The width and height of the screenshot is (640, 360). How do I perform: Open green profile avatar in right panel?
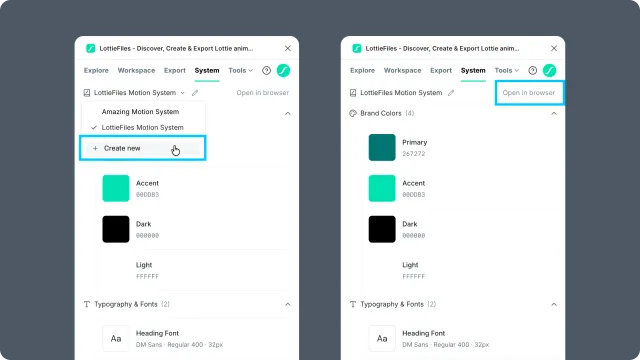(549, 71)
